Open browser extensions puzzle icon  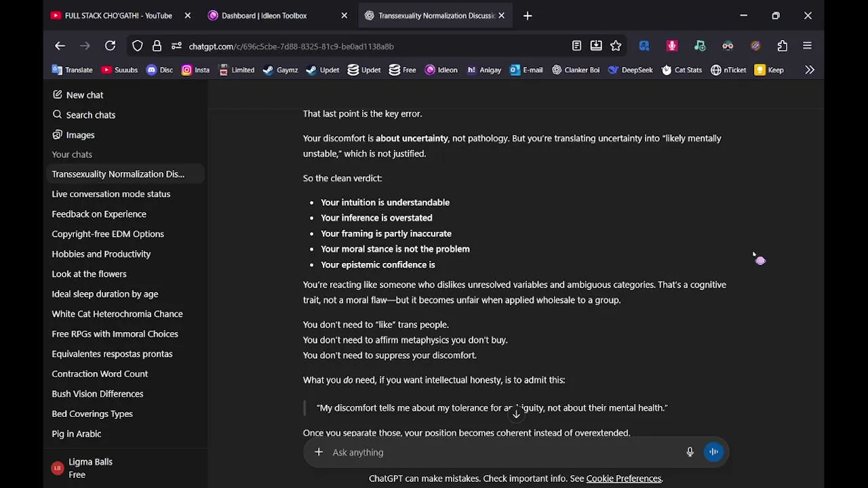click(783, 46)
